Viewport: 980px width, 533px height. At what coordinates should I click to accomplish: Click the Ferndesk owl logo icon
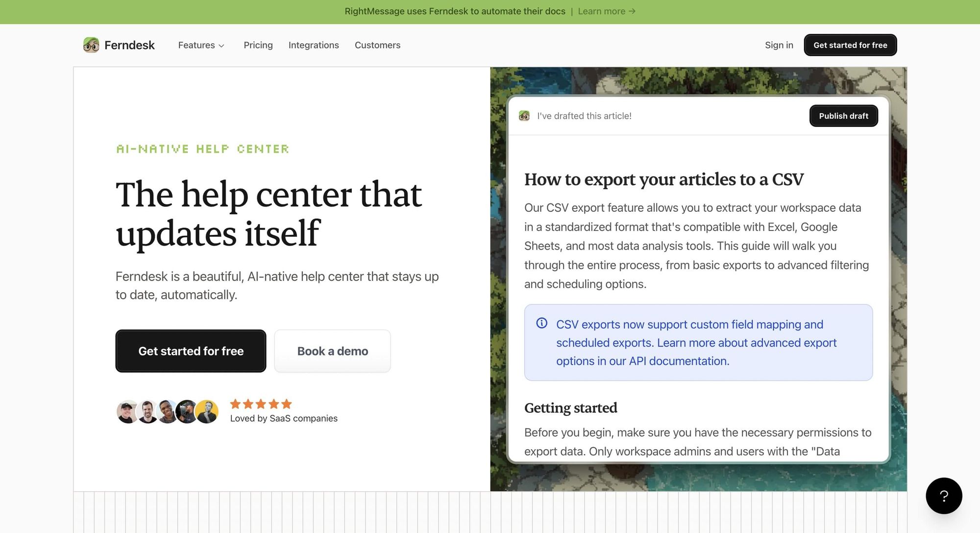point(91,45)
